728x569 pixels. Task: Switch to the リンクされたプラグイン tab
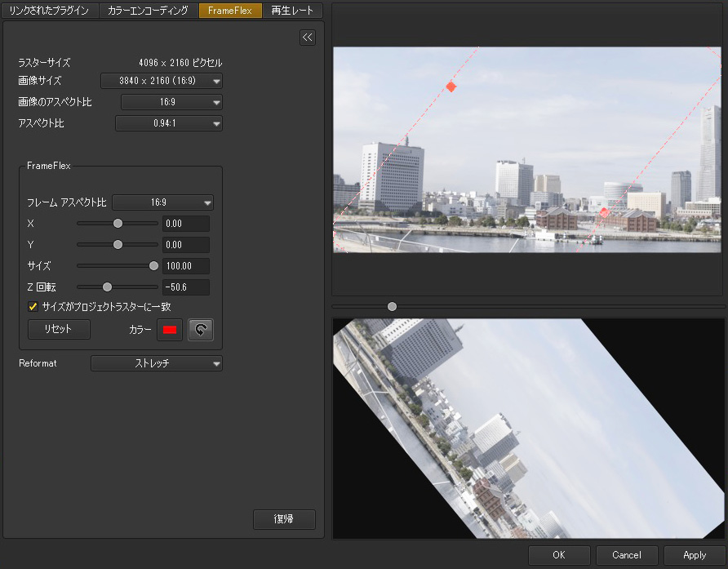(49, 11)
